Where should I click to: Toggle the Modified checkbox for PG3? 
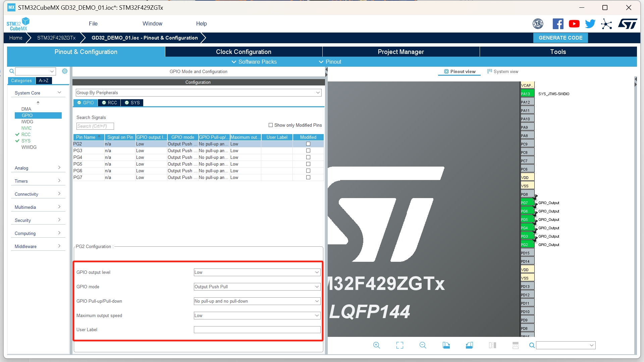click(x=308, y=150)
